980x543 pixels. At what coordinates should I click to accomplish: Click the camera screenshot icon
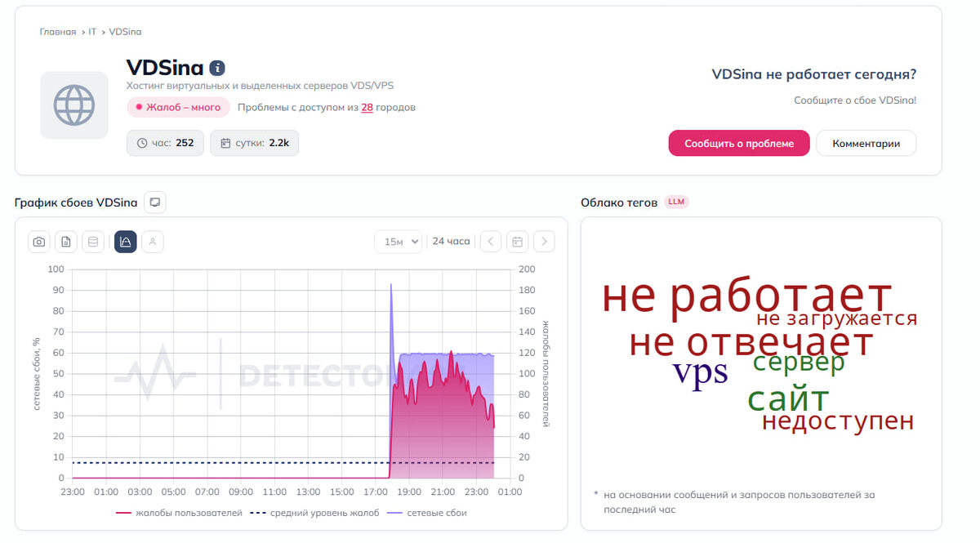pyautogui.click(x=39, y=242)
